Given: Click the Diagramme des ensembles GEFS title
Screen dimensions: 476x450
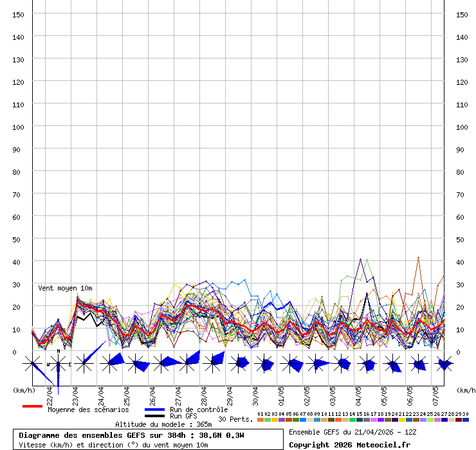Looking at the screenshot, I should [131, 435].
